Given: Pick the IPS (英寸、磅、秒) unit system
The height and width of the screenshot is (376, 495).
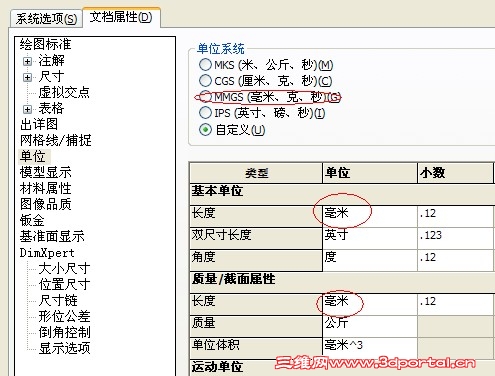Looking at the screenshot, I should tap(205, 113).
